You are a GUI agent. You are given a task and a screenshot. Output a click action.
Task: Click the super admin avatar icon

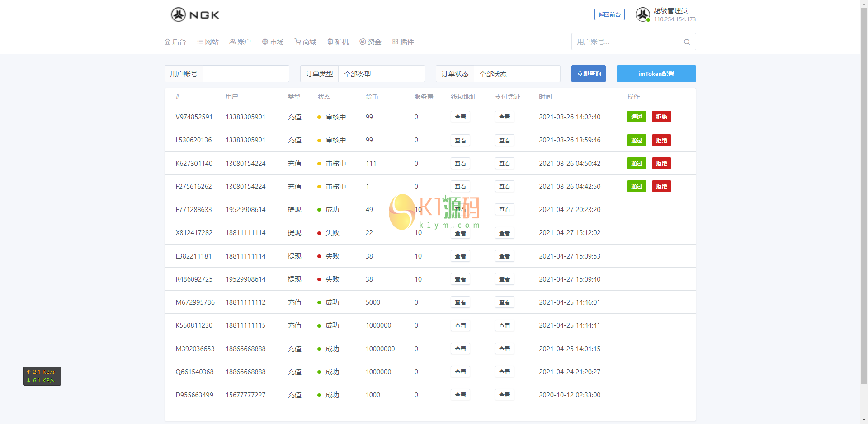coord(642,14)
